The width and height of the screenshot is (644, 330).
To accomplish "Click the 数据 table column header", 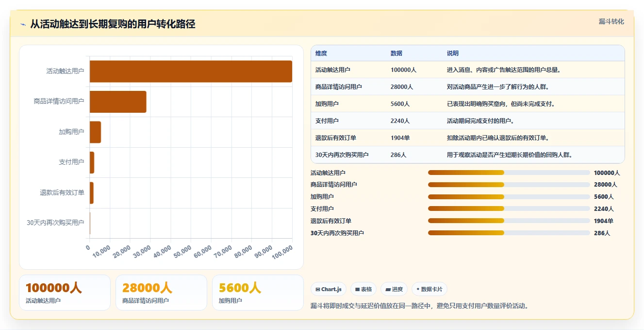I will pyautogui.click(x=396, y=53).
